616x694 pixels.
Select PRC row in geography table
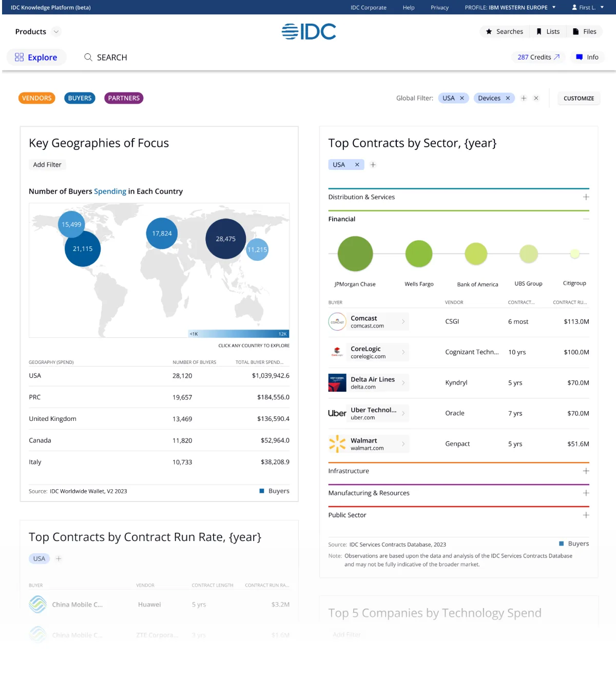click(159, 397)
